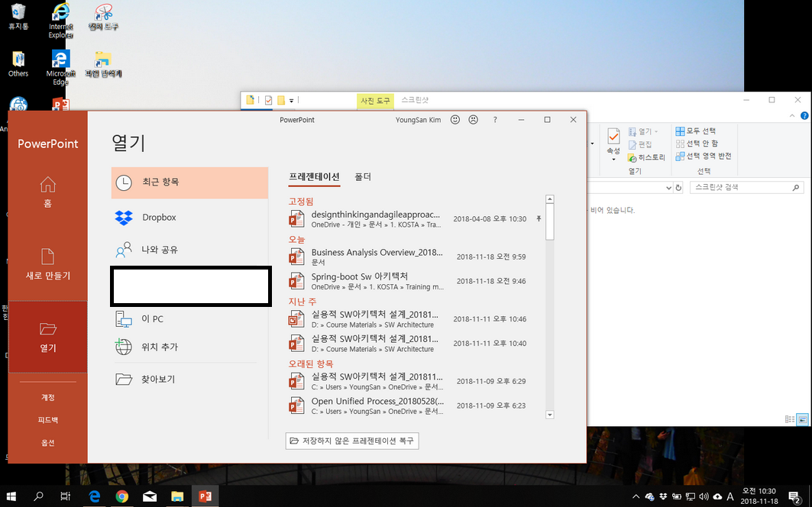Switch to the 프레젠테이션 tab
The image size is (812, 507).
(x=315, y=177)
